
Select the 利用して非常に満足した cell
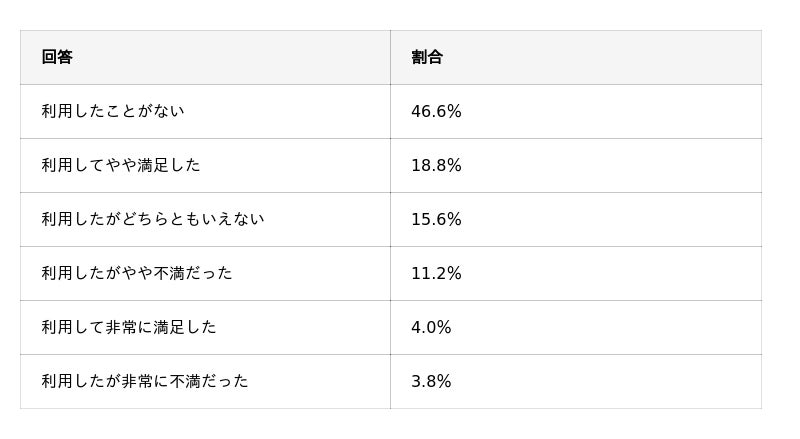coord(129,327)
